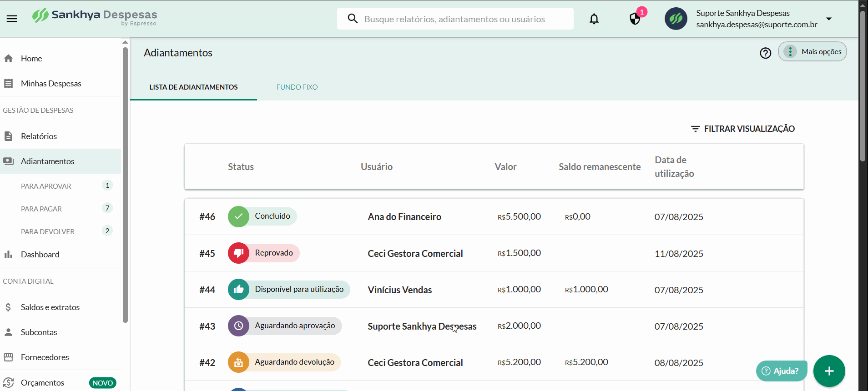Open Mais opções menu

(812, 51)
